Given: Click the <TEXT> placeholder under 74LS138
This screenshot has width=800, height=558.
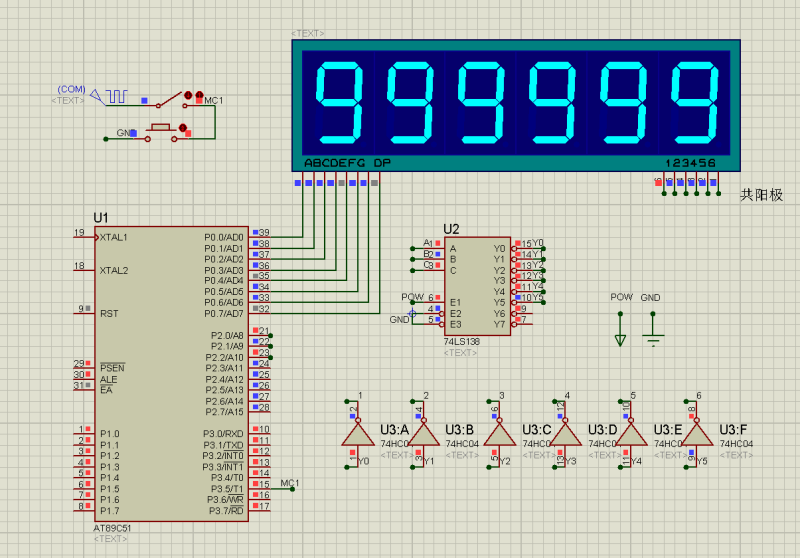Looking at the screenshot, I should point(460,353).
